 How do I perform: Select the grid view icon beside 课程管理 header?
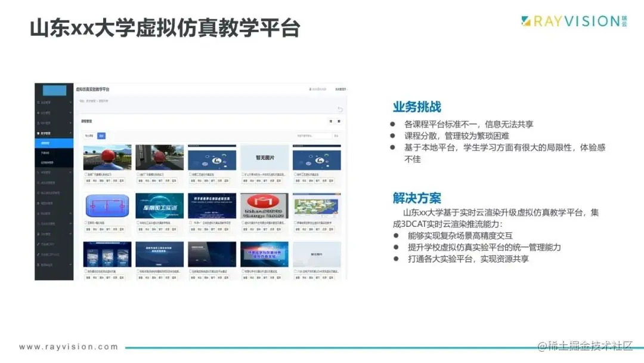tap(339, 122)
